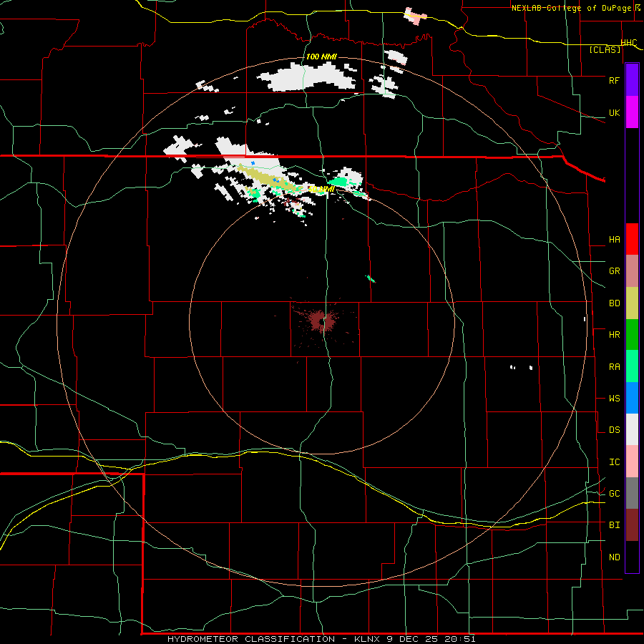Select the red HA legend color swatch

click(632, 239)
